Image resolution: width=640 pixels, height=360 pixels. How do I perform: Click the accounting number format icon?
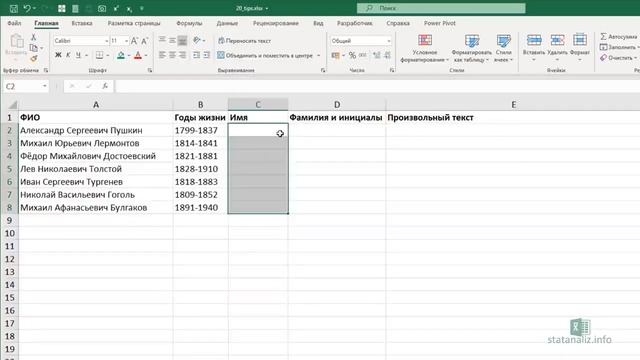(336, 55)
